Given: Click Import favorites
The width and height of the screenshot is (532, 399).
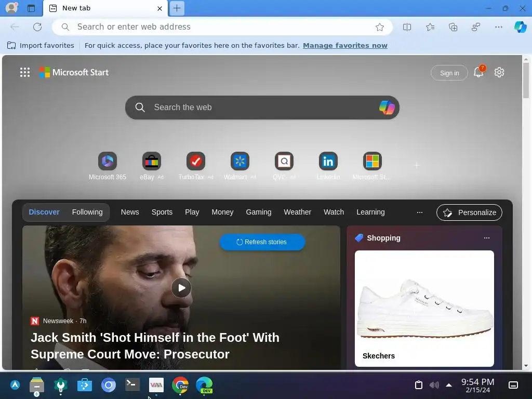Looking at the screenshot, I should point(41,46).
